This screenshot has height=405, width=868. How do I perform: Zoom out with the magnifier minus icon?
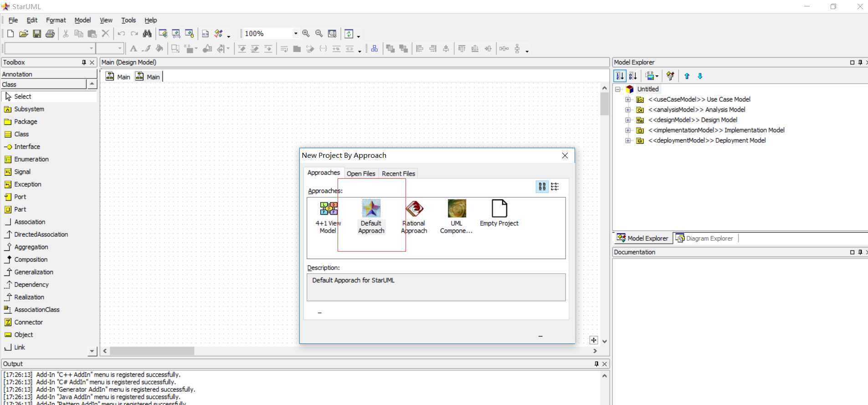(x=319, y=34)
